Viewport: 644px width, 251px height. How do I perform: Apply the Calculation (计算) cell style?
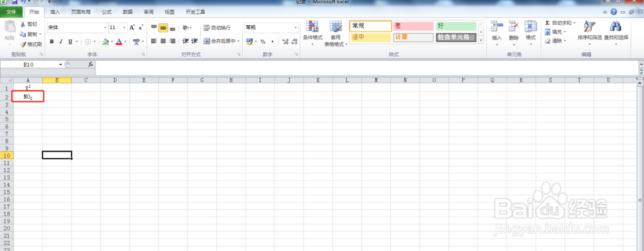coord(413,37)
